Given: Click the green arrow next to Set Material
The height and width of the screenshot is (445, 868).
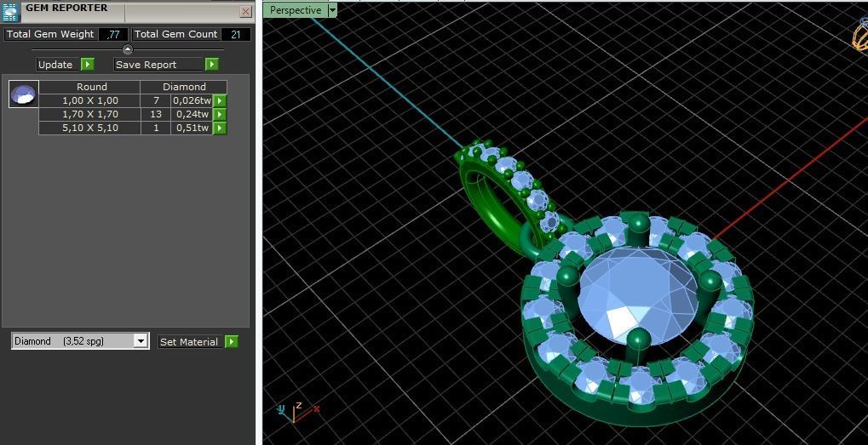Looking at the screenshot, I should tap(232, 342).
